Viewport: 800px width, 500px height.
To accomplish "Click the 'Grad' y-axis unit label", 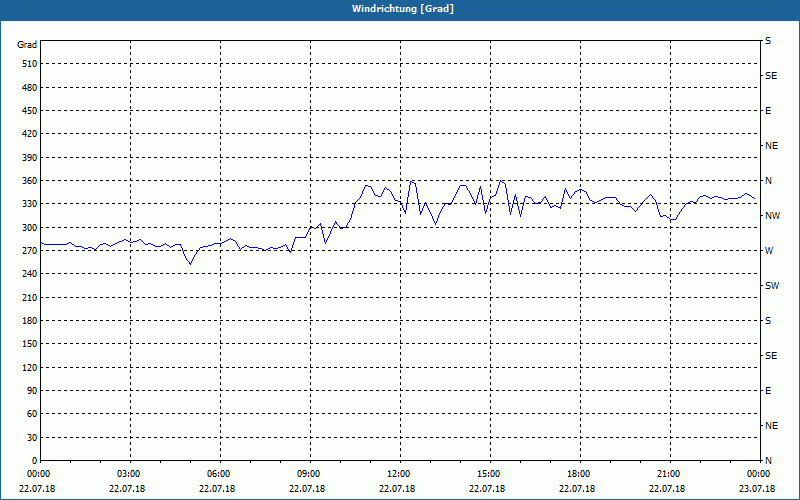I will pyautogui.click(x=27, y=45).
